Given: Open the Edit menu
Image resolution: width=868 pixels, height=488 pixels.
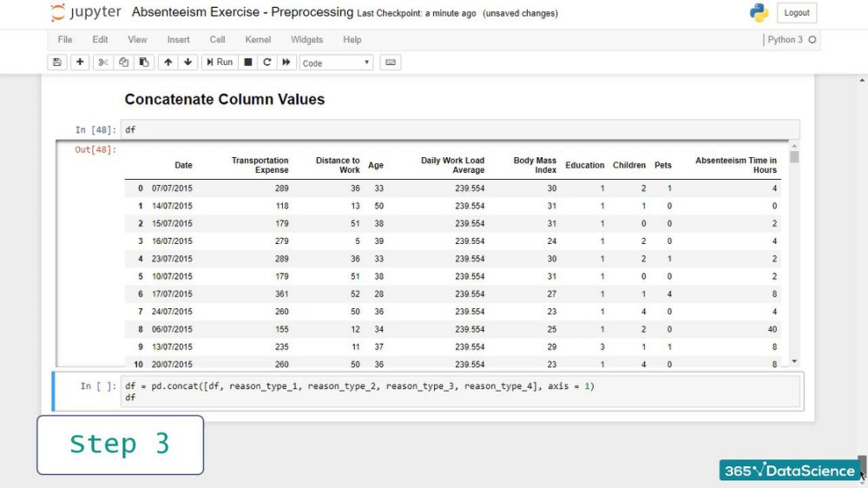Looking at the screenshot, I should (x=100, y=40).
